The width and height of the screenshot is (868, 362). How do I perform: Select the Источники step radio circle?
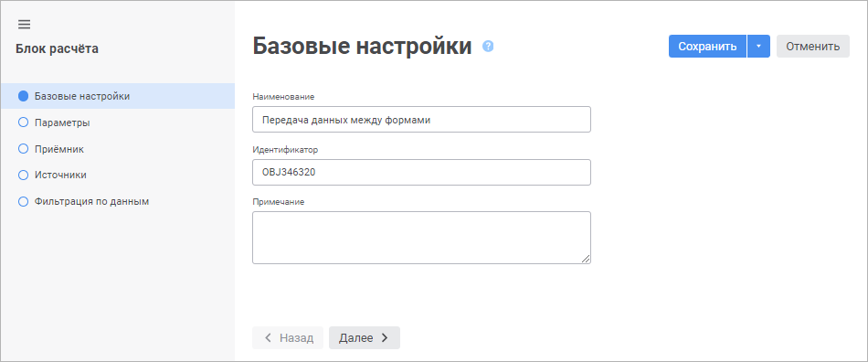pyautogui.click(x=23, y=175)
